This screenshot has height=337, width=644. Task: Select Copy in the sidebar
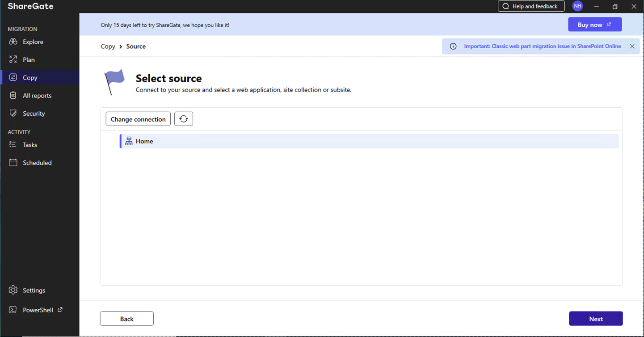[x=40, y=77]
